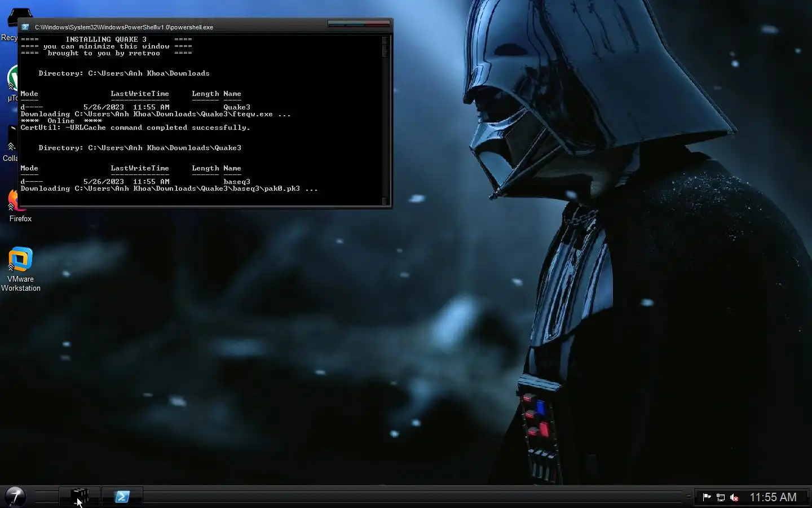
Task: Select the Colla… desktop shortcut
Action: pos(10,144)
